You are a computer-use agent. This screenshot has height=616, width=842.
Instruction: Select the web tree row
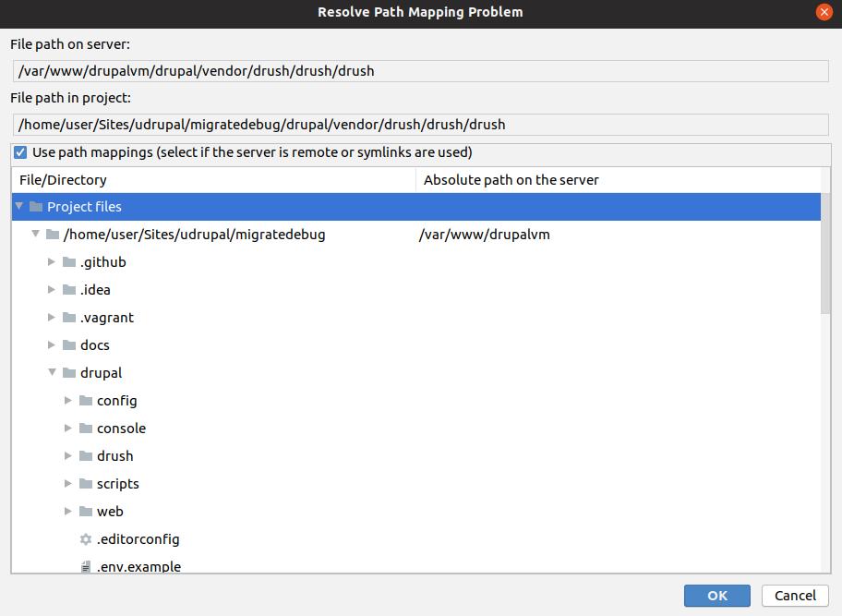(x=416, y=512)
